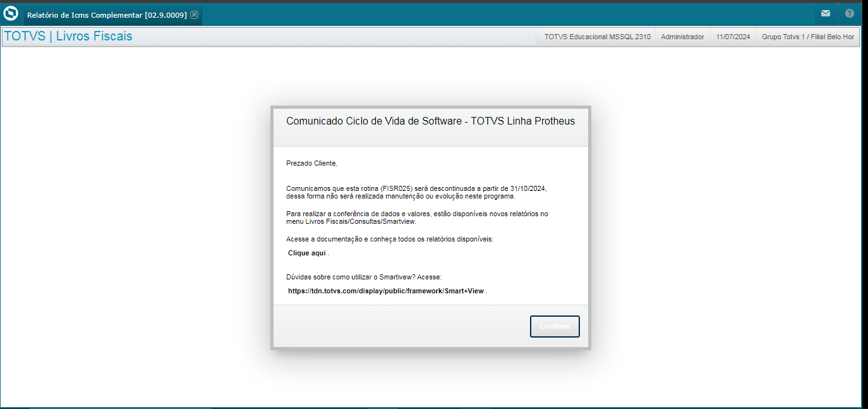Click the Acesse a documentação line
The width and height of the screenshot is (868, 409).
coord(390,239)
